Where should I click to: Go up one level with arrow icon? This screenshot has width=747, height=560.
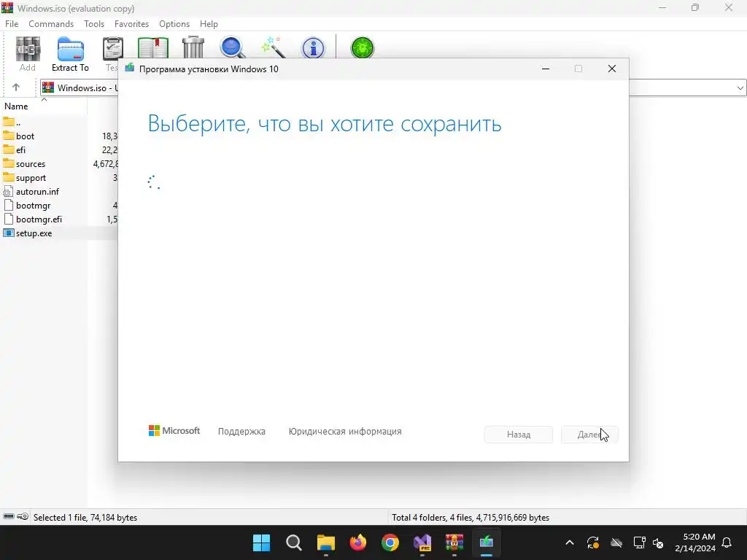(16, 87)
